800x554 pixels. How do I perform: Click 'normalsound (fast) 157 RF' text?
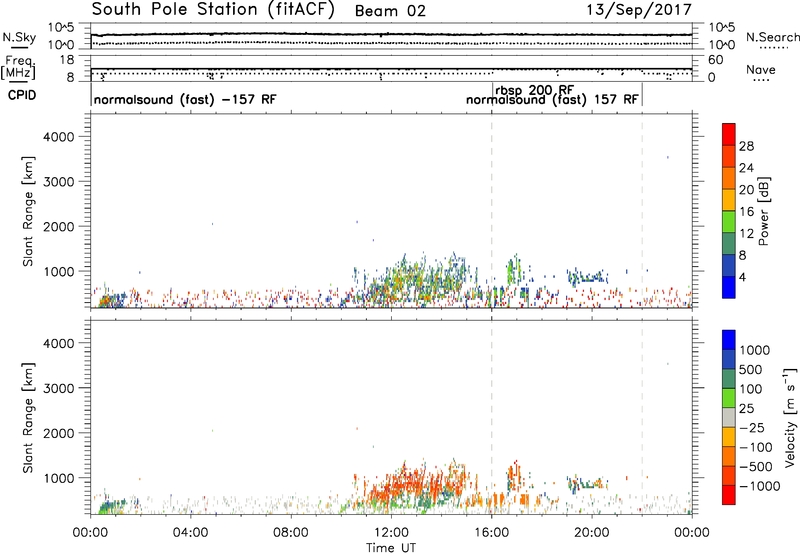pos(552,100)
